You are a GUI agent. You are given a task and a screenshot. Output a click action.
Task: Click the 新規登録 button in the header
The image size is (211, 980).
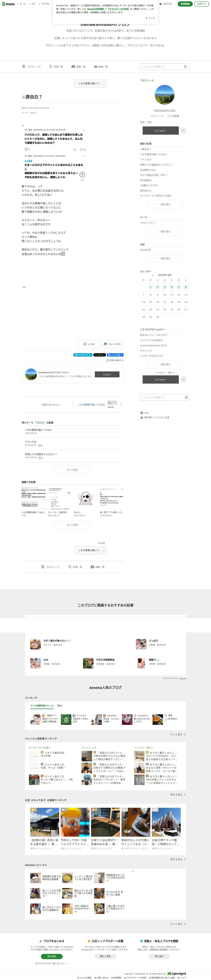pos(185,4)
